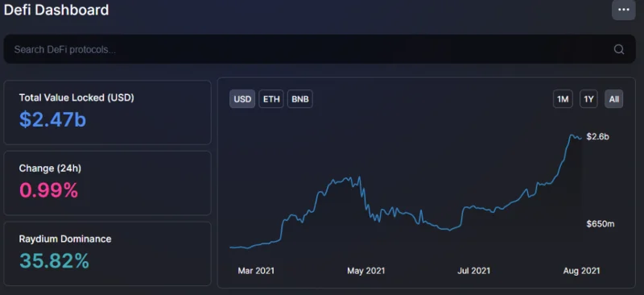Click the Aug 2021 axis label
Image resolution: width=644 pixels, height=295 pixels.
pos(581,271)
